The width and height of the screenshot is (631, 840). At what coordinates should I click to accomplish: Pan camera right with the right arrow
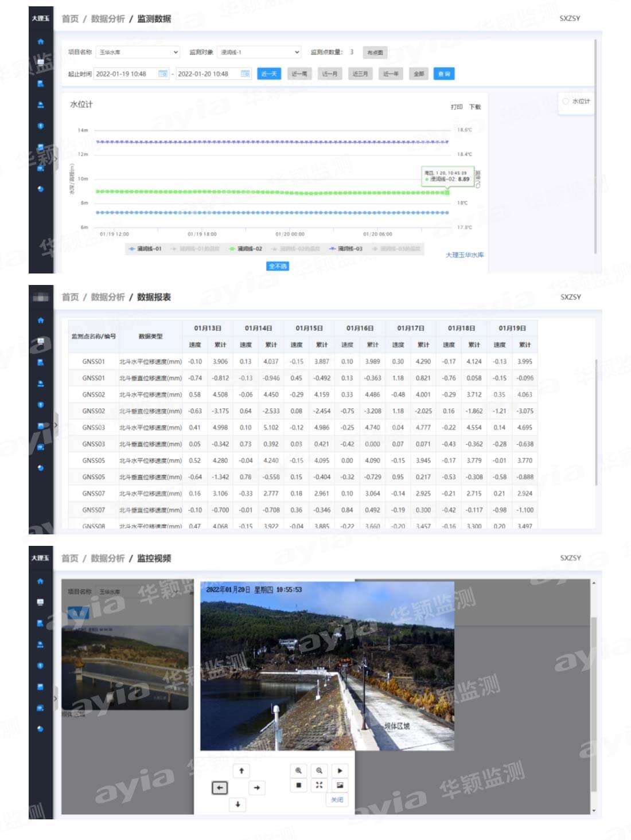click(256, 788)
